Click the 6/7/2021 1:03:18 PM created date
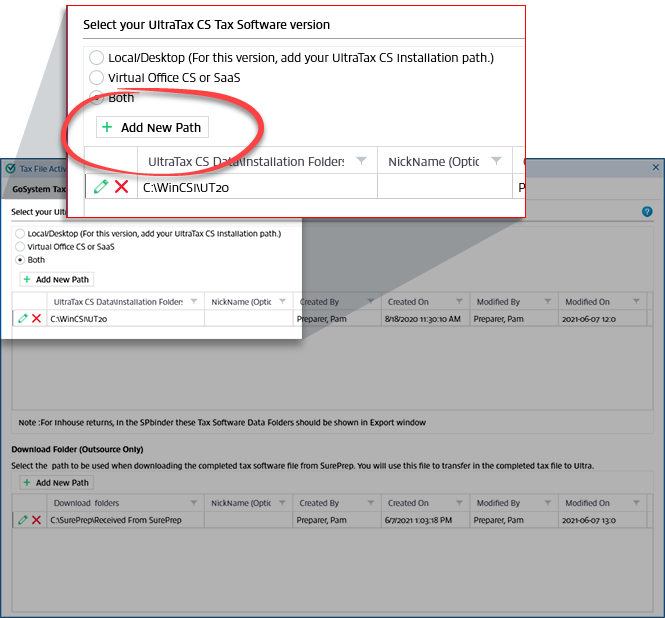This screenshot has width=665, height=618. pyautogui.click(x=425, y=520)
